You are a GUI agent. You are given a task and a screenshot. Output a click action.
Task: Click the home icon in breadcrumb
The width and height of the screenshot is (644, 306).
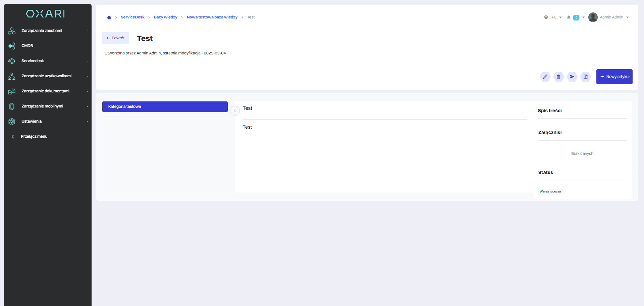(x=109, y=17)
